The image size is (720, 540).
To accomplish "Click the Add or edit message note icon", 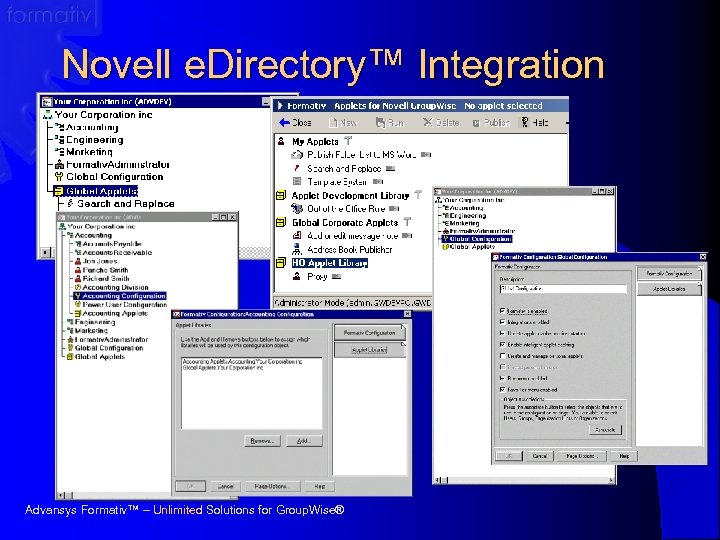I will pos(297,236).
